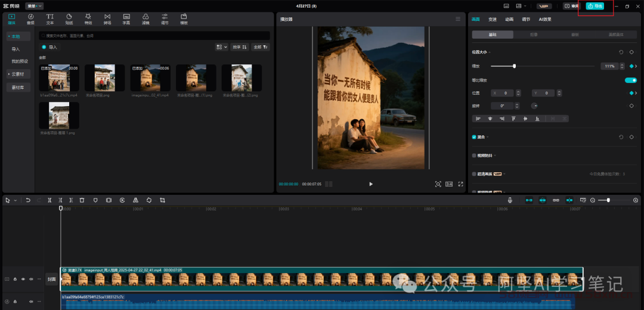This screenshot has height=310, width=644.
Task: Toggle the 等比缩放 uniform scale switch
Action: click(631, 80)
